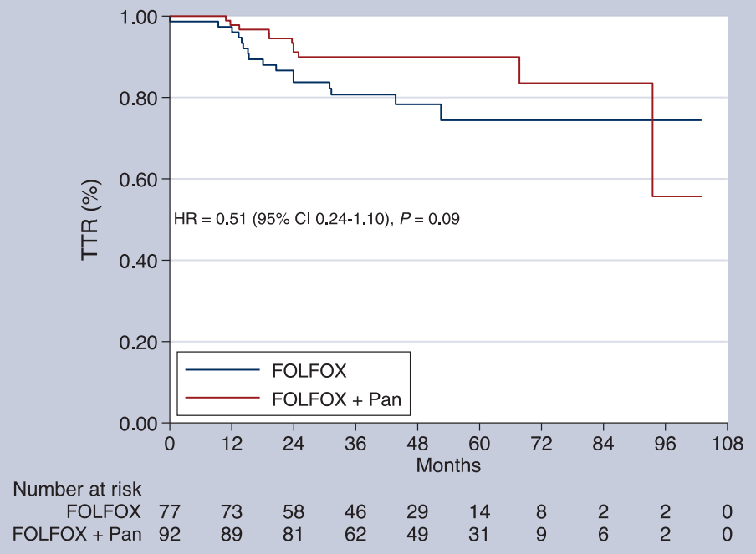Screen dimensions: 756x554
Task: Click the FOLFOX row label in risk table
Action: point(104,511)
